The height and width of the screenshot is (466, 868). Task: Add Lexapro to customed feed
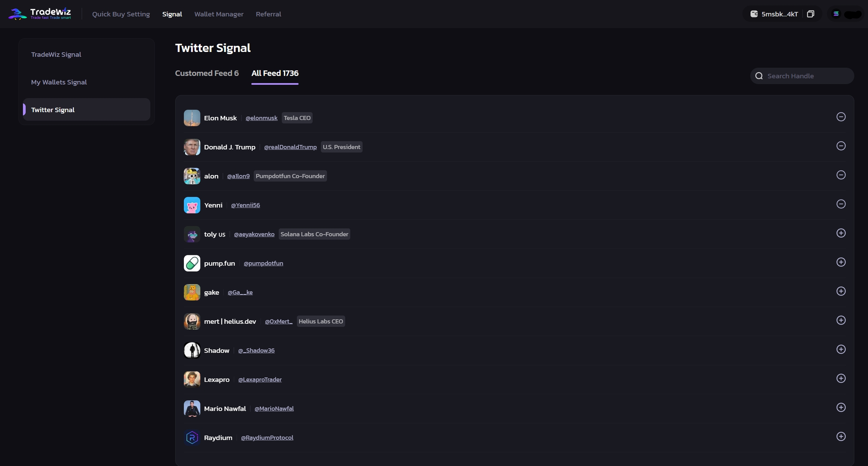coord(841,378)
